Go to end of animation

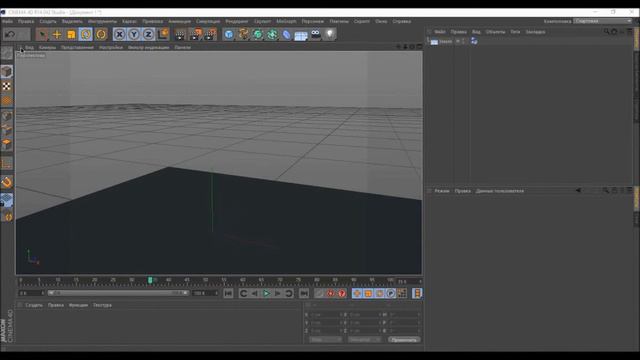[x=304, y=293]
